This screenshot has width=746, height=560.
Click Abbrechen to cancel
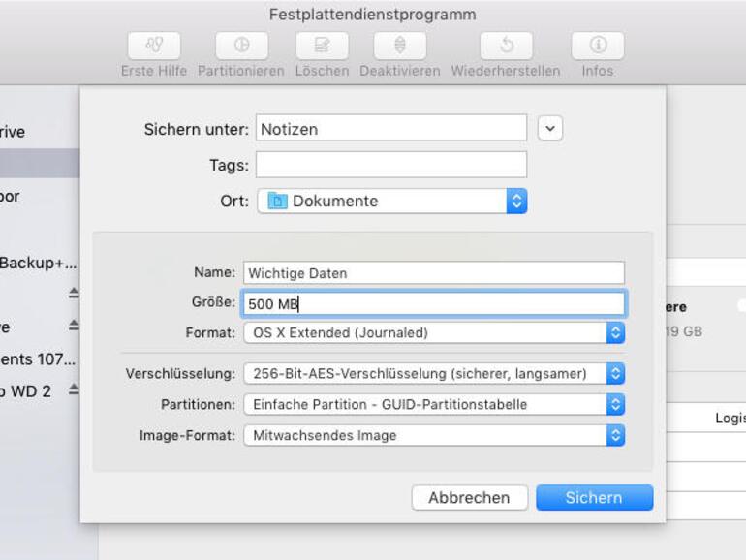[469, 498]
